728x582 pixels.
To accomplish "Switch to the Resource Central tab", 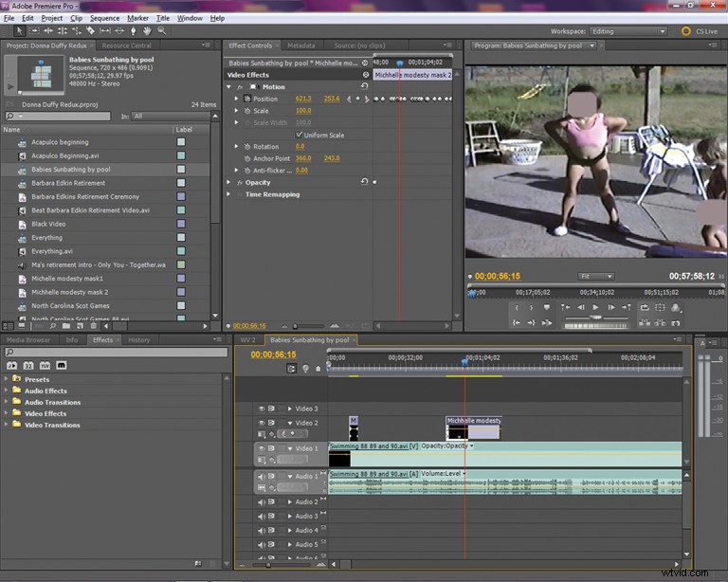I will pyautogui.click(x=126, y=45).
